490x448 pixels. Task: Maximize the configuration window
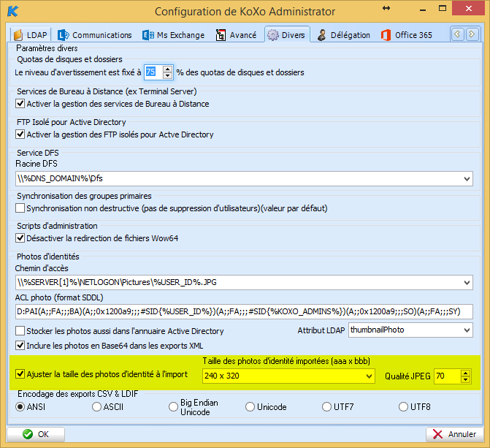pos(443,9)
